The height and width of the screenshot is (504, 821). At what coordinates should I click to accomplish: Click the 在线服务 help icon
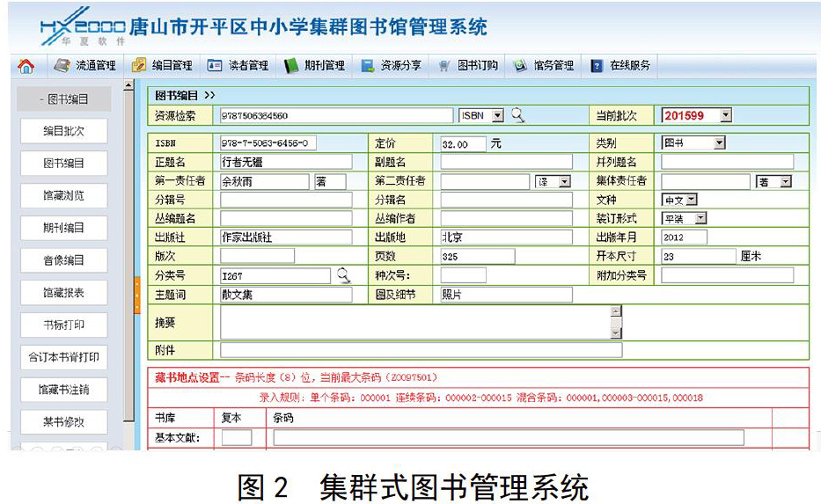click(597, 66)
